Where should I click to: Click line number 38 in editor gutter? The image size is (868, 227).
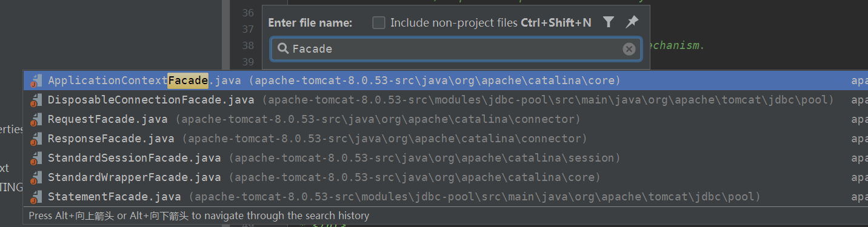[247, 45]
